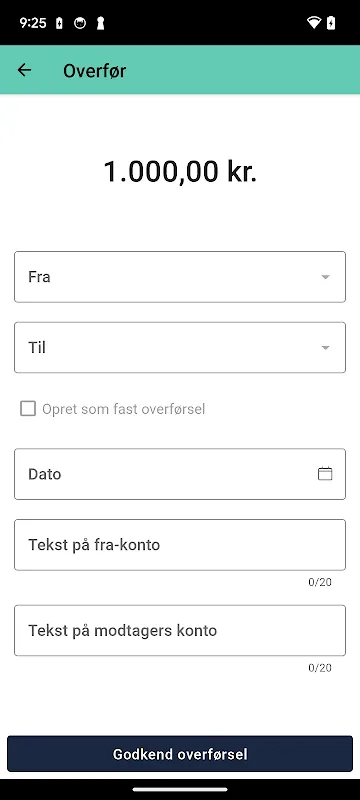Open the calendar icon in Dato field

point(325,473)
